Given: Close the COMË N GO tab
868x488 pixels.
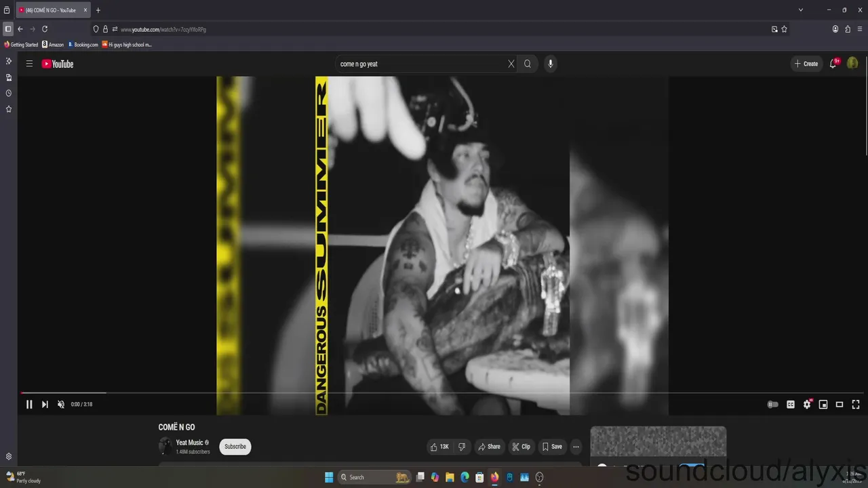Looking at the screenshot, I should [85, 10].
